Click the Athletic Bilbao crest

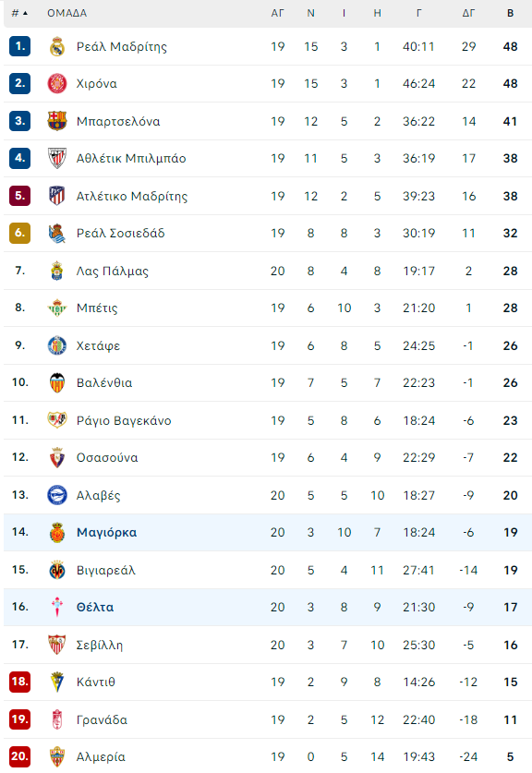[x=56, y=158]
